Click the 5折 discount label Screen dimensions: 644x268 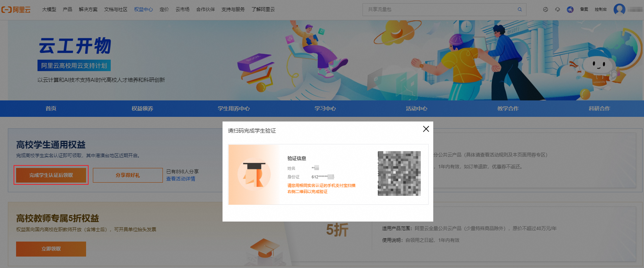(337, 230)
